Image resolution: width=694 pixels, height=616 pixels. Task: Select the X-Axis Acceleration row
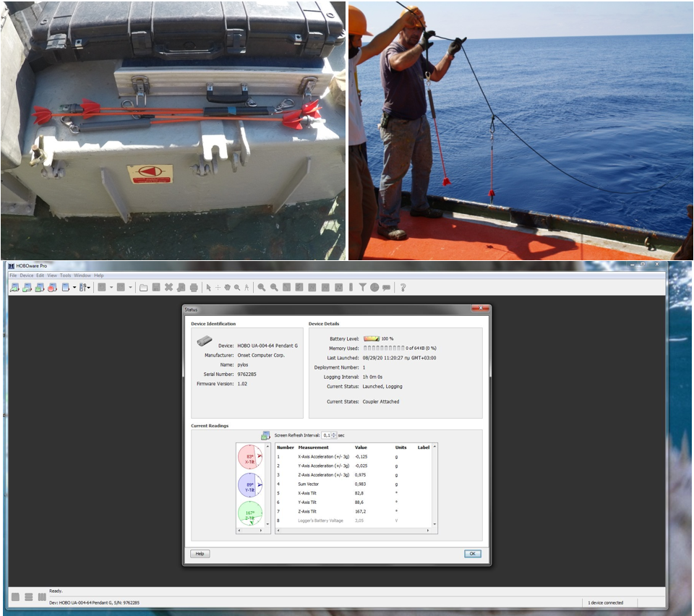coord(354,457)
